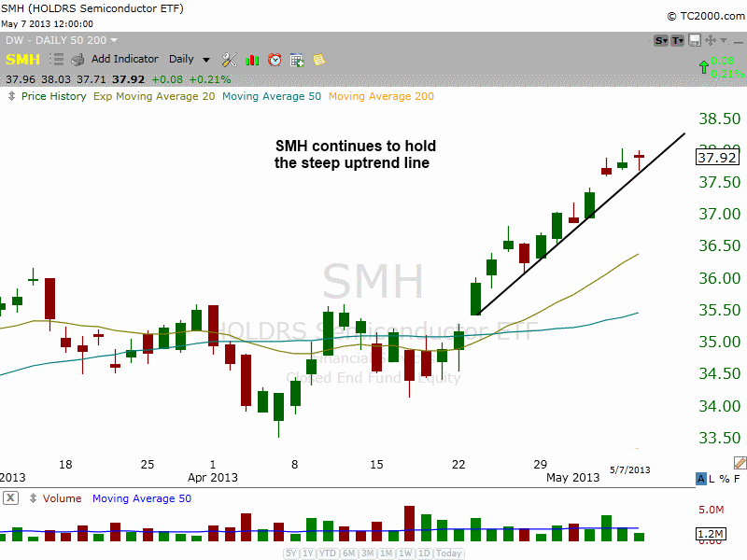Select the 5Y time range tab
Image resolution: width=747 pixels, height=560 pixels.
[x=291, y=553]
